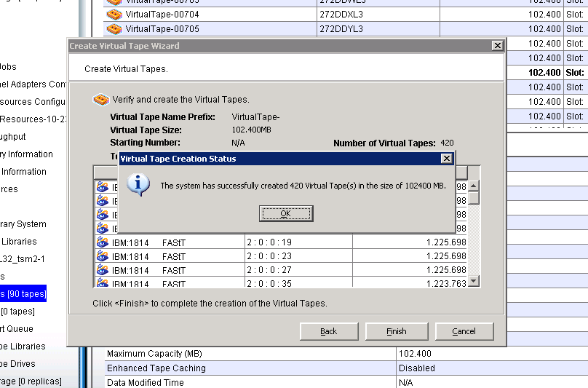Screen dimensions: 588x388
Task: Select the tree node ending in 'ughput'
Action: click(13, 137)
